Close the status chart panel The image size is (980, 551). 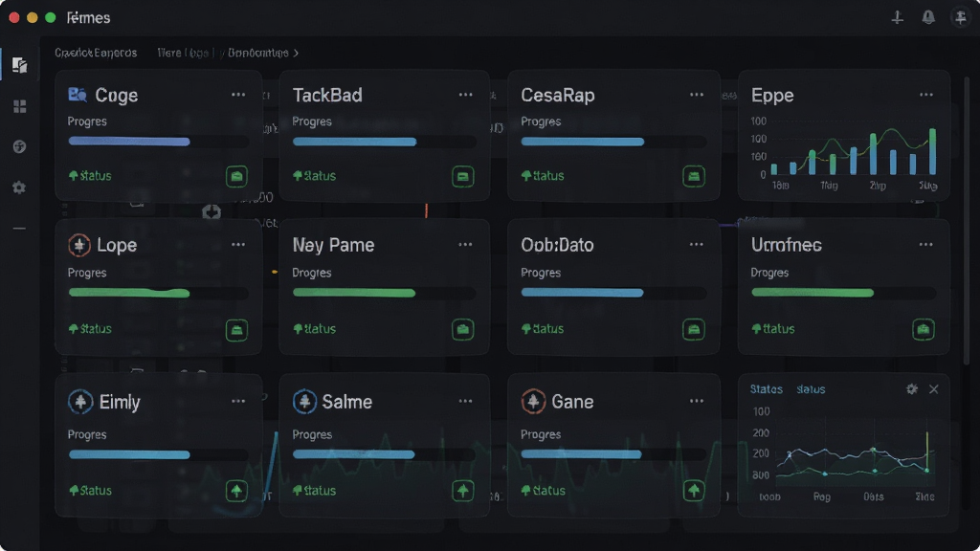934,389
